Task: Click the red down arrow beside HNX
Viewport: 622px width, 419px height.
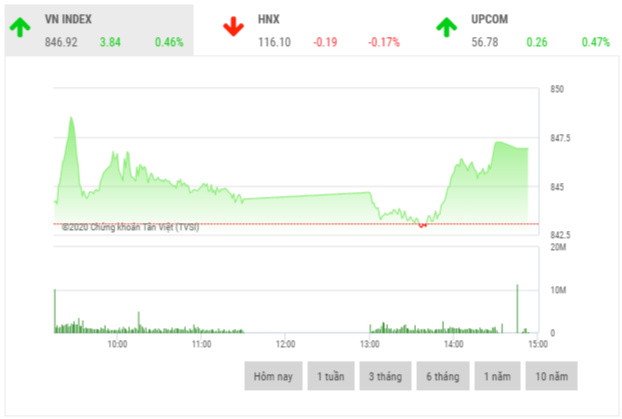Action: pos(233,28)
